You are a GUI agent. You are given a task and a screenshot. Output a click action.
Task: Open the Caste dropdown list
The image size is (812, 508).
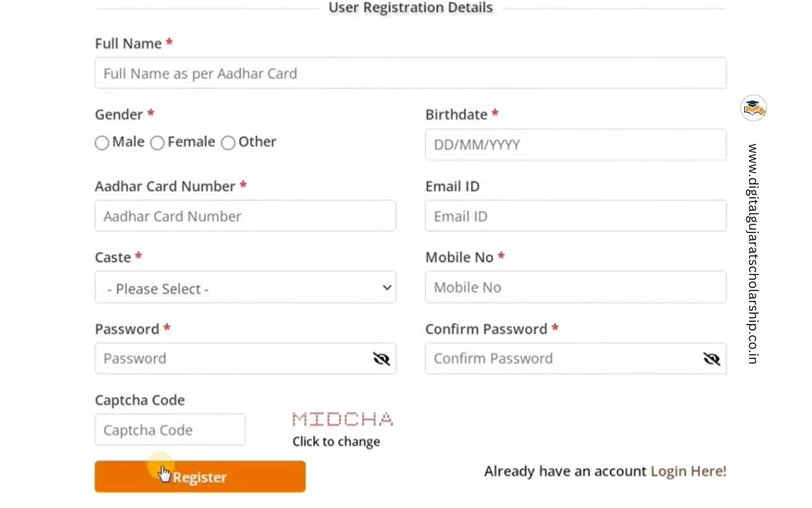click(x=245, y=288)
